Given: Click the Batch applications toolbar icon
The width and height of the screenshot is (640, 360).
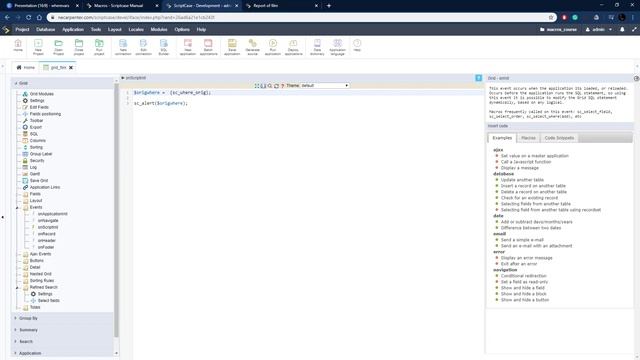Looking at the screenshot, I should pos(208,47).
